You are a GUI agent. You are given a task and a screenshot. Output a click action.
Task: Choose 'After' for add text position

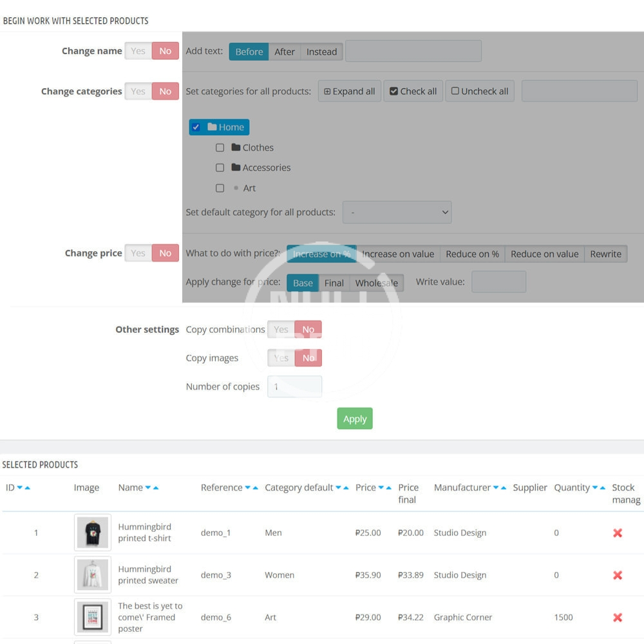tap(285, 52)
